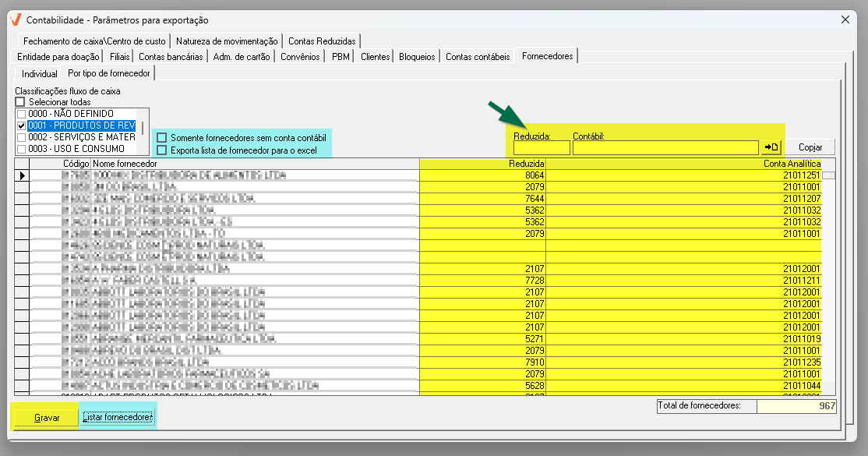Open the Individual sub-tab

[x=39, y=74]
